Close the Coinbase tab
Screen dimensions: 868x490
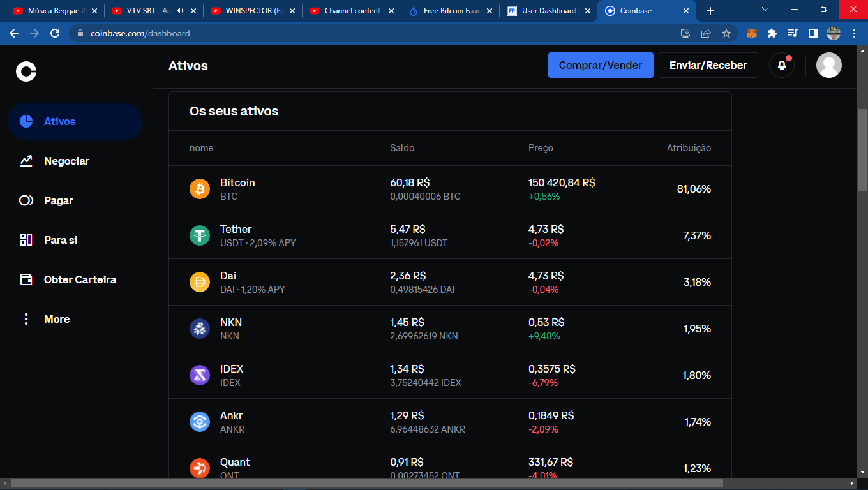pos(687,11)
